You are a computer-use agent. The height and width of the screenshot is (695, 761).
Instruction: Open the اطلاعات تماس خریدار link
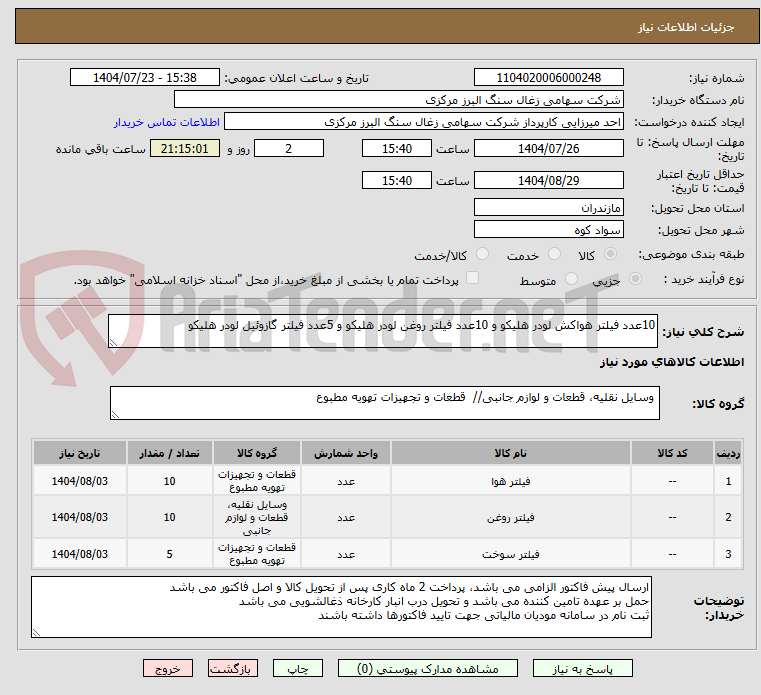(167, 122)
